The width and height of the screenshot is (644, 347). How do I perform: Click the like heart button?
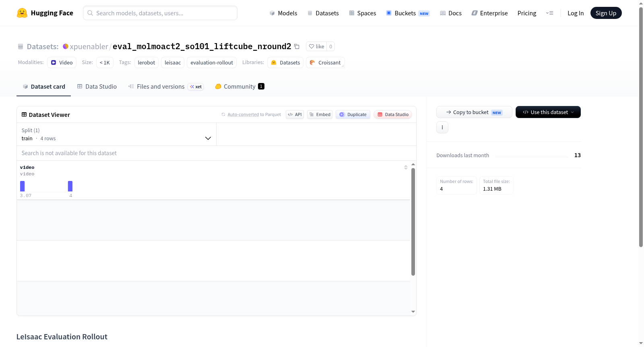pyautogui.click(x=316, y=46)
